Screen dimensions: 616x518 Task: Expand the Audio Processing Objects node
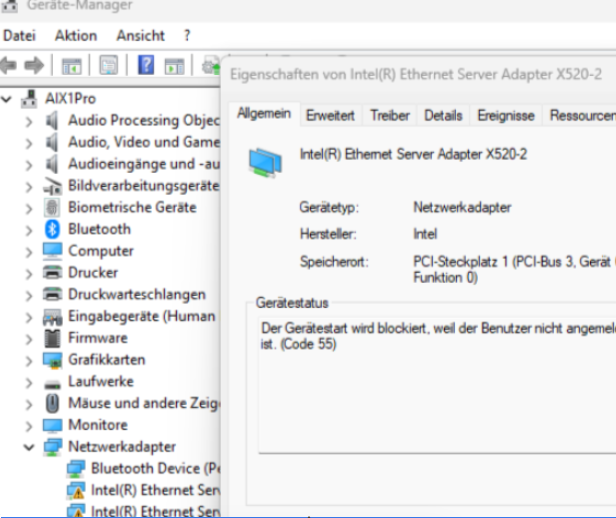click(x=29, y=121)
